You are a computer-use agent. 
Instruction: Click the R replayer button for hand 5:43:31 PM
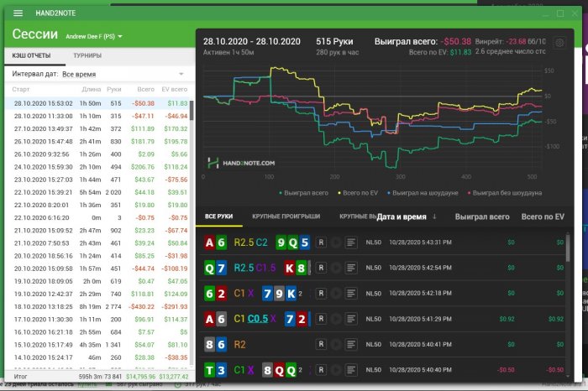coord(321,242)
